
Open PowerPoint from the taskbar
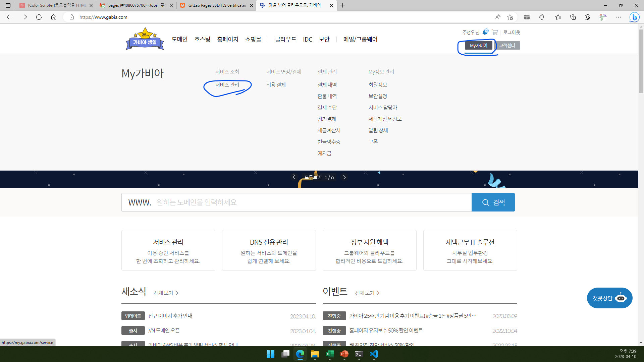point(344,354)
